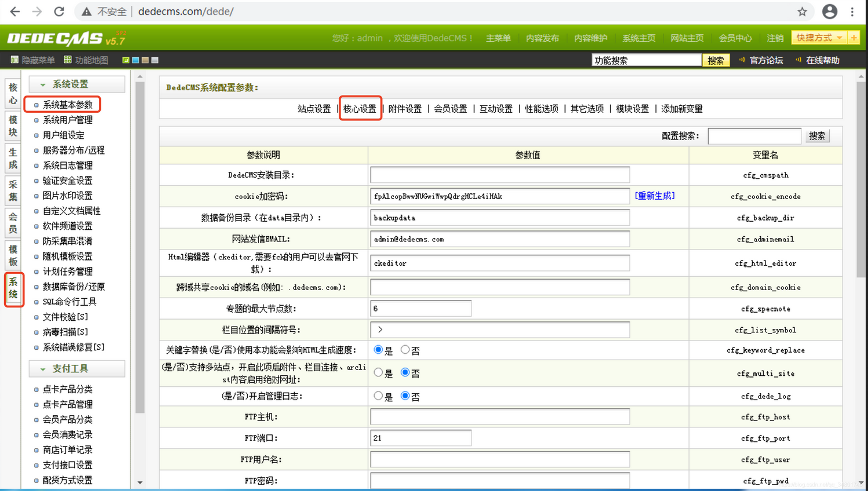868x491 pixels.
Task: Select 否 for 关键字替换 option
Action: 405,350
